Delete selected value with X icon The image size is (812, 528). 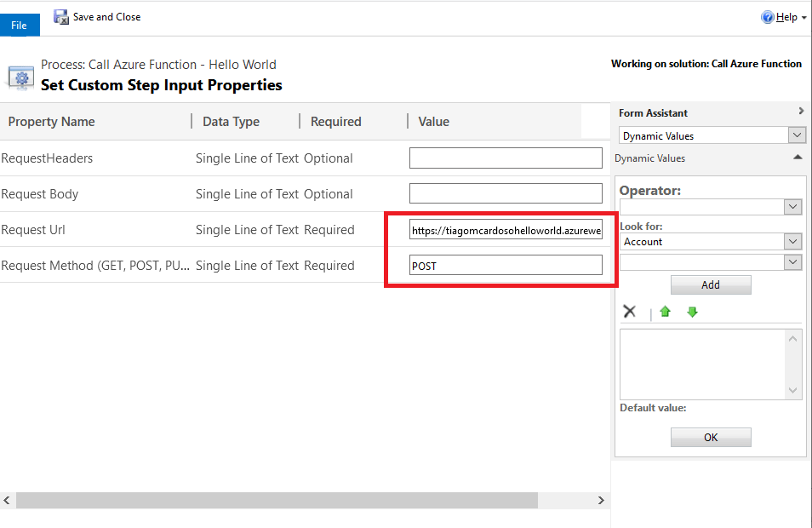pos(630,312)
